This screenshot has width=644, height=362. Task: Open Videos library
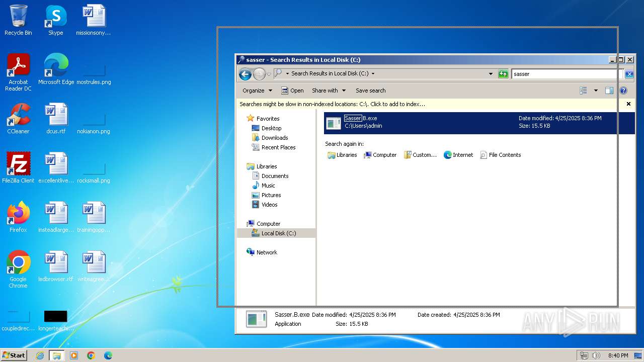(x=269, y=205)
